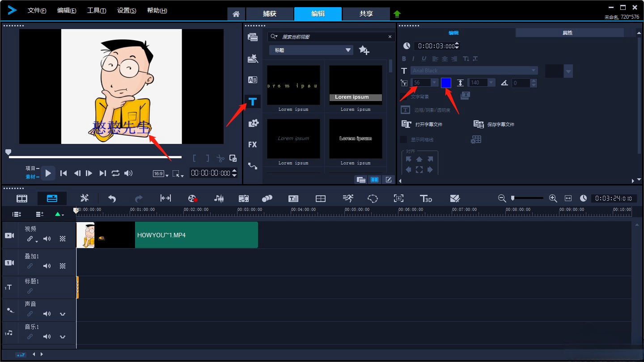Open the Title library panel
Screen dimensions: 644x362
click(253, 101)
